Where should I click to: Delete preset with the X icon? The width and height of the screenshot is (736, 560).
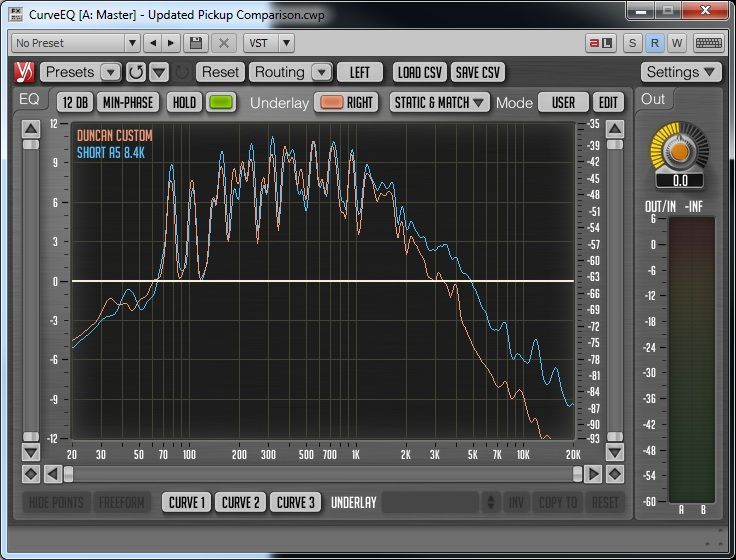(x=224, y=43)
